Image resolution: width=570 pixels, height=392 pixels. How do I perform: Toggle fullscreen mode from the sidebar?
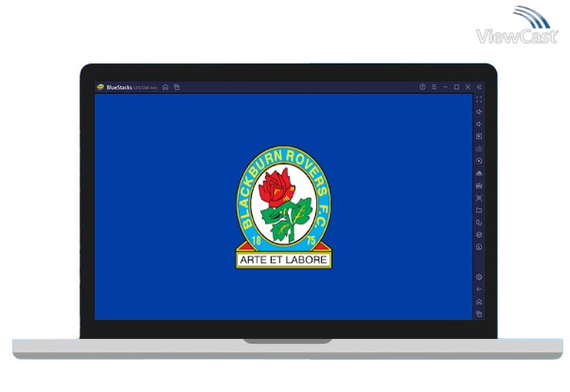[479, 99]
